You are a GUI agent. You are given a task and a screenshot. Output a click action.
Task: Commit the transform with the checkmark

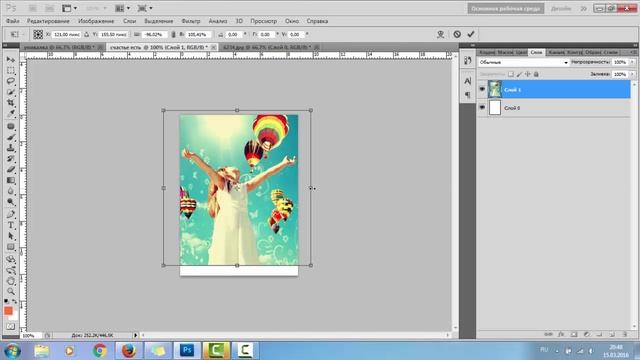click(x=471, y=34)
